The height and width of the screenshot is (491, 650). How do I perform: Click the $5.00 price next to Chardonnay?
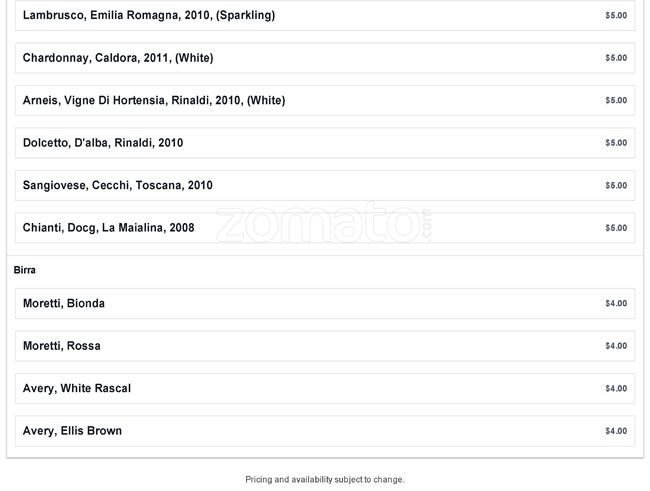(x=616, y=58)
